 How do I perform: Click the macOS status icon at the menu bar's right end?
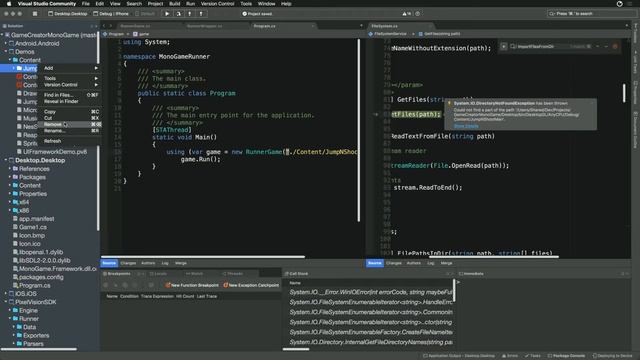pos(620,4)
